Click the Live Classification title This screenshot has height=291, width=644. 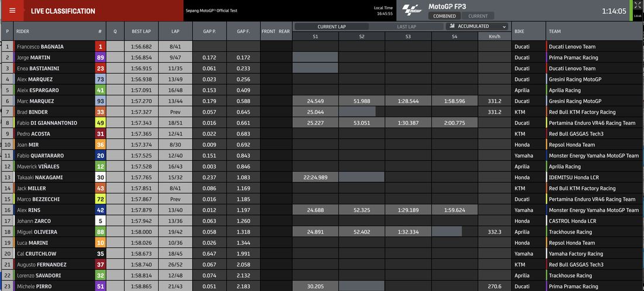tap(63, 11)
